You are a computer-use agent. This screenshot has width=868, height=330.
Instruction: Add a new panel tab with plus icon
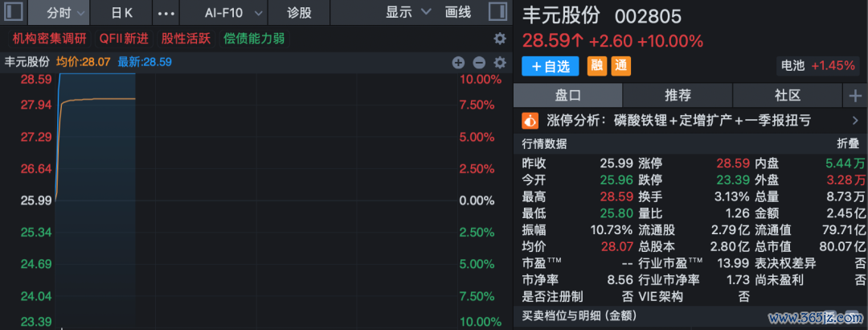pyautogui.click(x=855, y=96)
